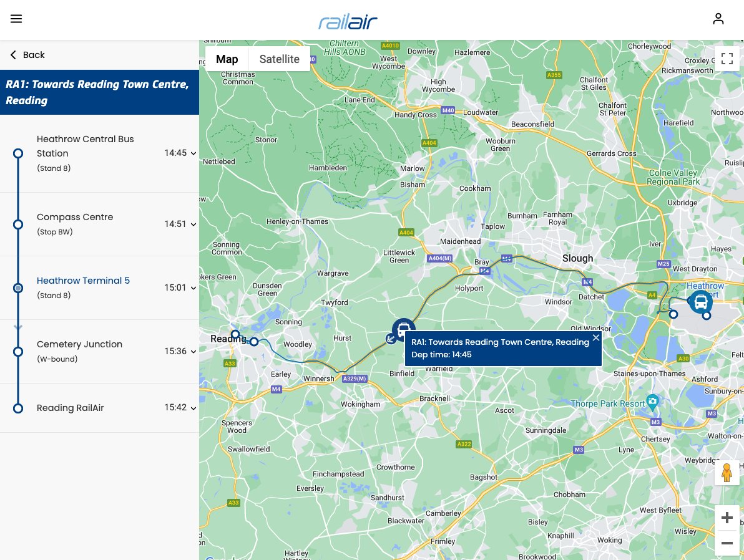Click the Windsor label on map
Image resolution: width=744 pixels, height=560 pixels.
coord(559,302)
